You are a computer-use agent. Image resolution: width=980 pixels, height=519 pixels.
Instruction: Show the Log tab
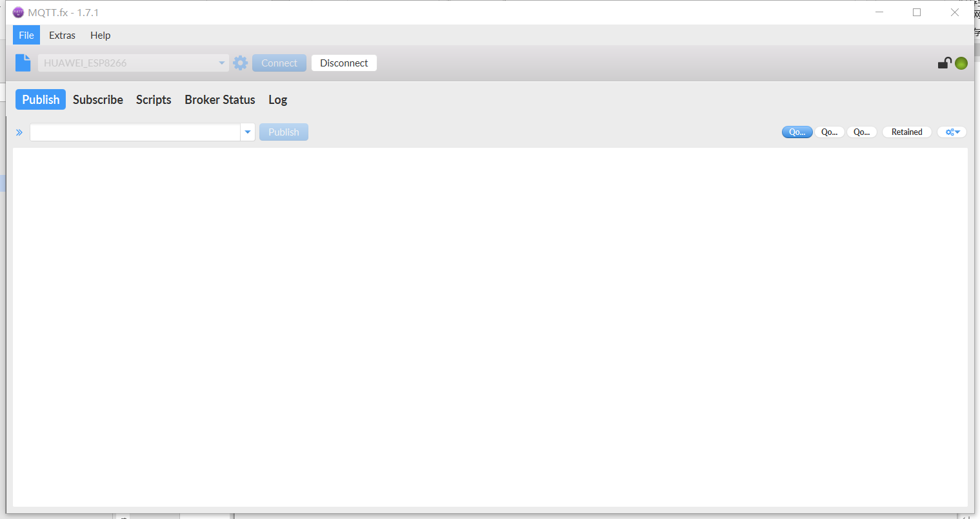point(278,99)
